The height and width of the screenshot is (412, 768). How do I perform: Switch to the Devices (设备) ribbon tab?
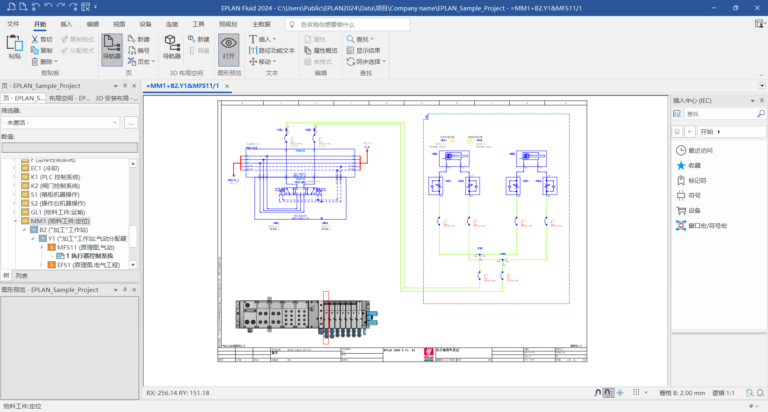[145, 24]
